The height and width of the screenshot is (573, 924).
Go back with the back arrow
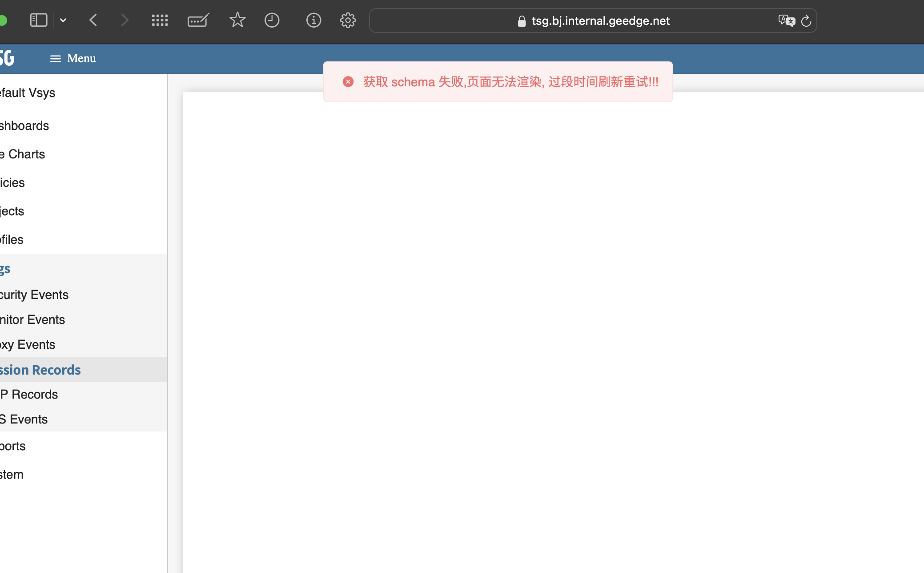[93, 20]
